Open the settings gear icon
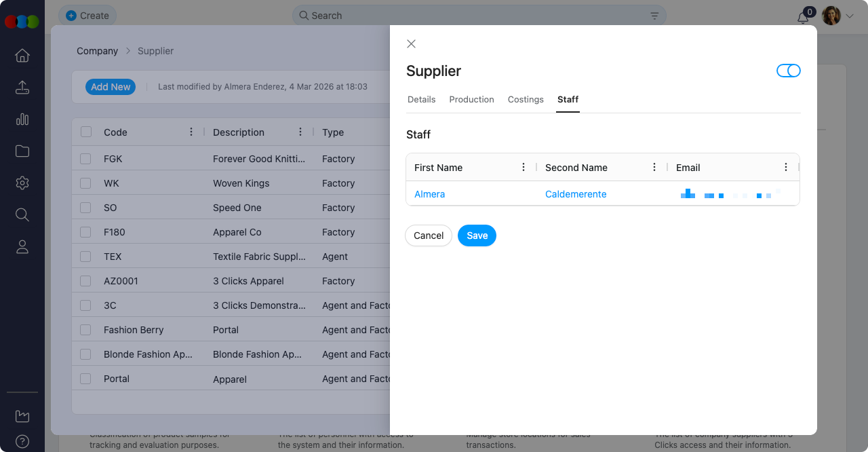This screenshot has height=452, width=868. (22, 183)
